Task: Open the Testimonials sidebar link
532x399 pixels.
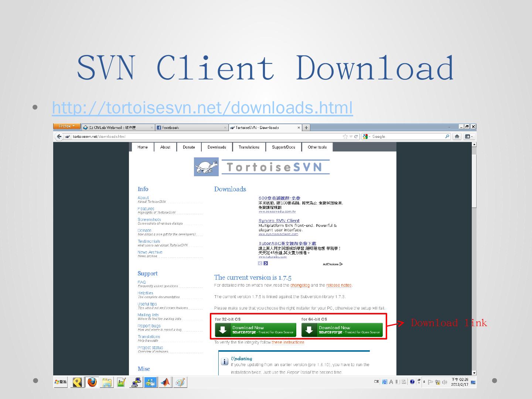Action: 149,241
